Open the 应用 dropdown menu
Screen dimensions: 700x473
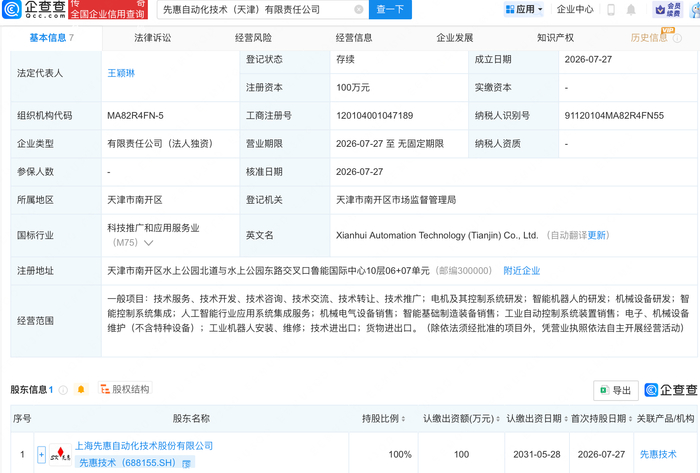pyautogui.click(x=524, y=9)
